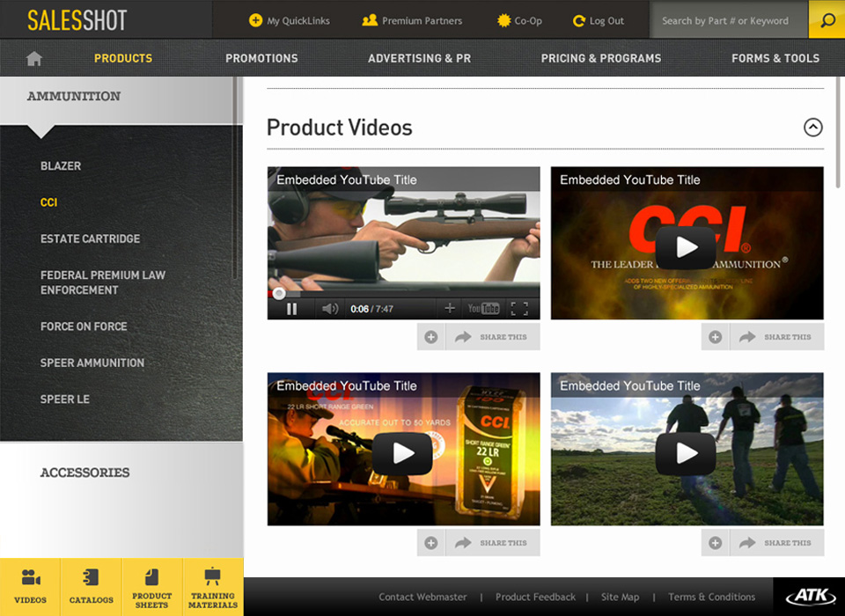This screenshot has height=616, width=845.
Task: Open Premium Partners link
Action: [x=412, y=20]
